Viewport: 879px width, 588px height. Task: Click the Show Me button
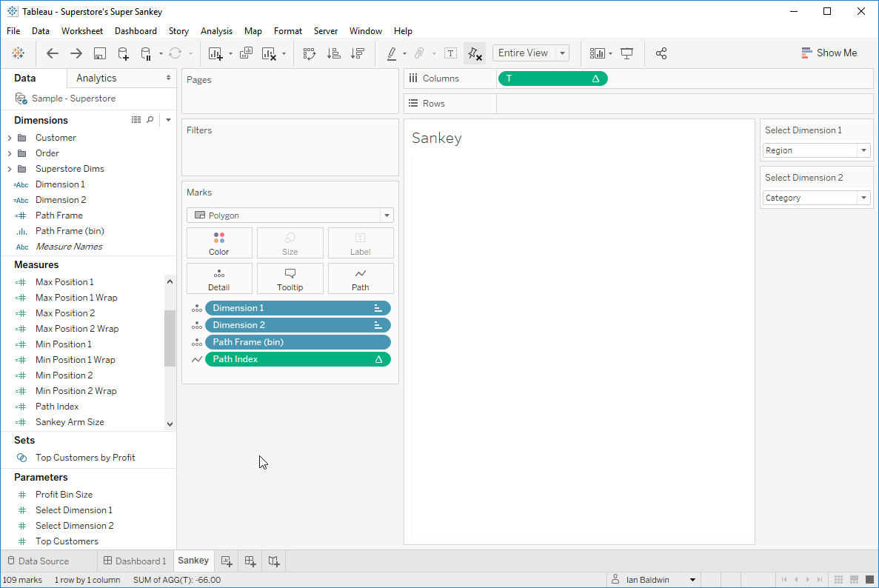coord(829,53)
